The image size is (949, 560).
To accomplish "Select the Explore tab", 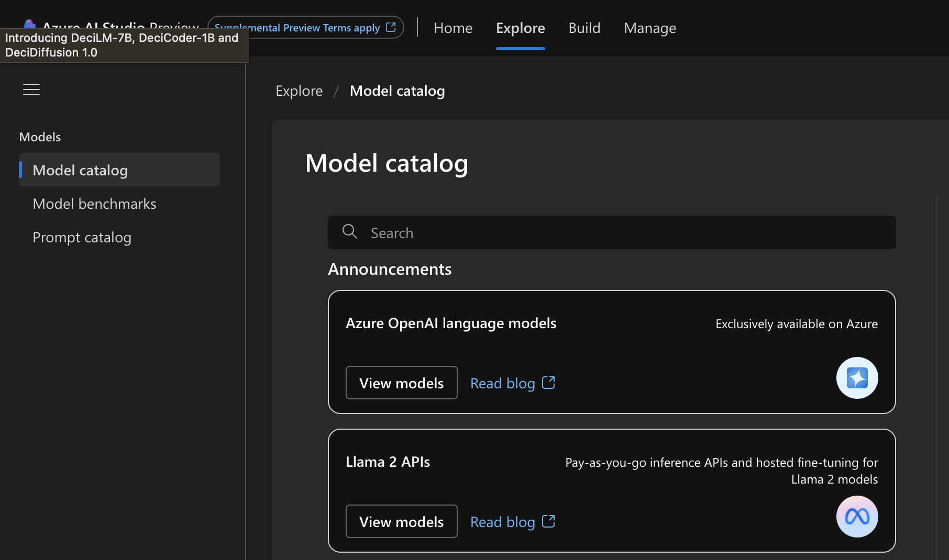I will (x=520, y=28).
